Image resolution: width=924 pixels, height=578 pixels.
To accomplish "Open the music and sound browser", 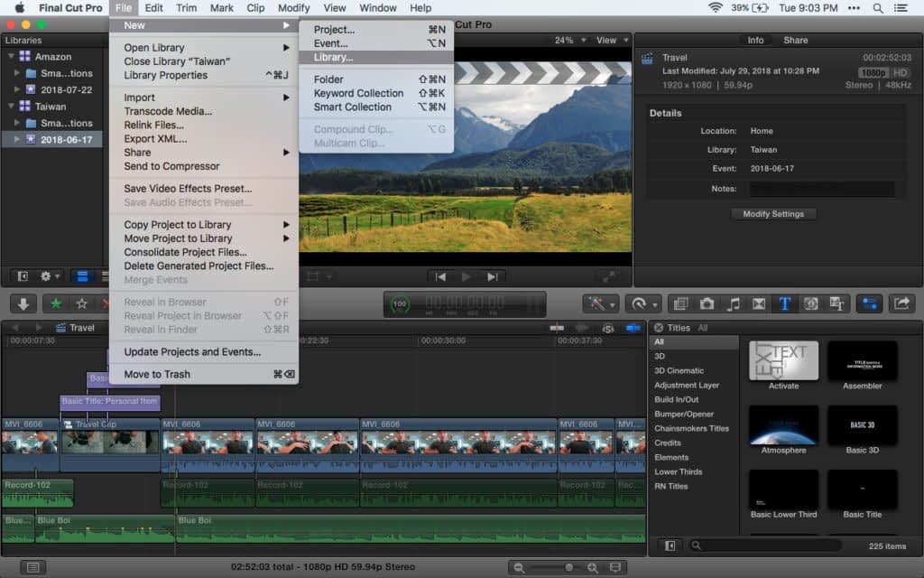I will click(733, 303).
